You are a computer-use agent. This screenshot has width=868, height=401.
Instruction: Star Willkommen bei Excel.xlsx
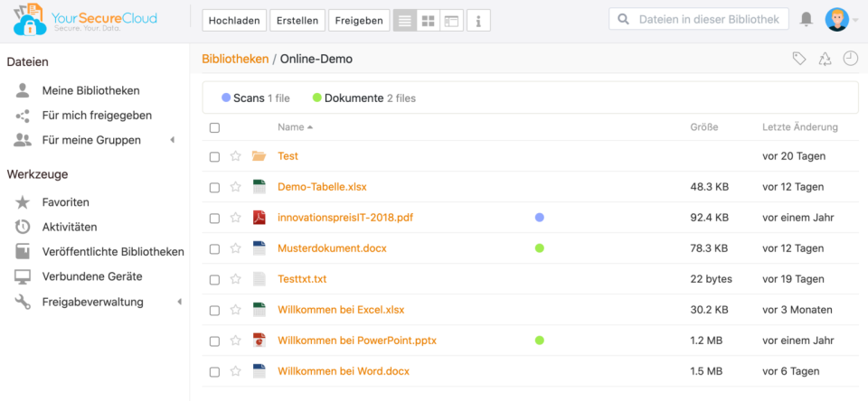point(236,310)
